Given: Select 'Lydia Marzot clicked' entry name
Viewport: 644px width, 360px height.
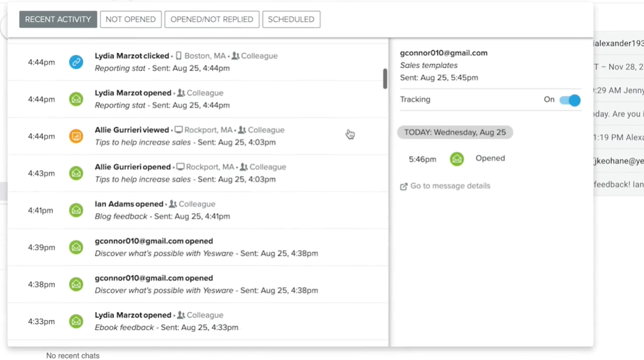Looking at the screenshot, I should [132, 56].
